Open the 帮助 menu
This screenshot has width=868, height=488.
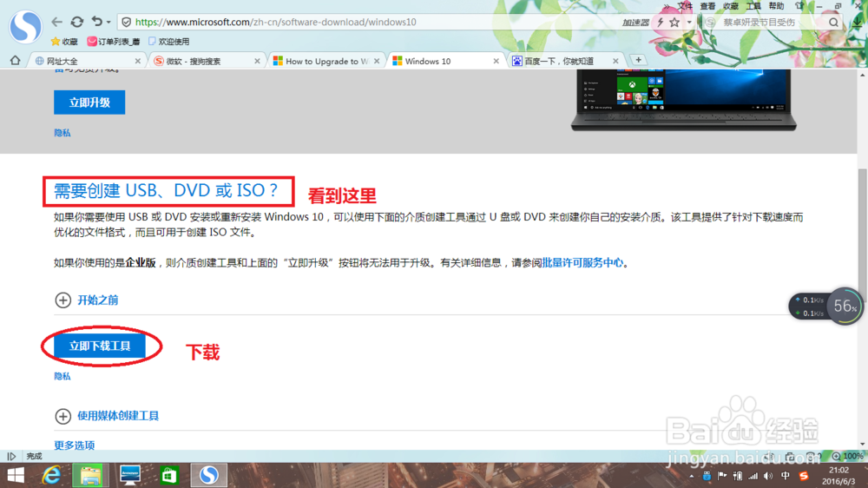point(776,6)
